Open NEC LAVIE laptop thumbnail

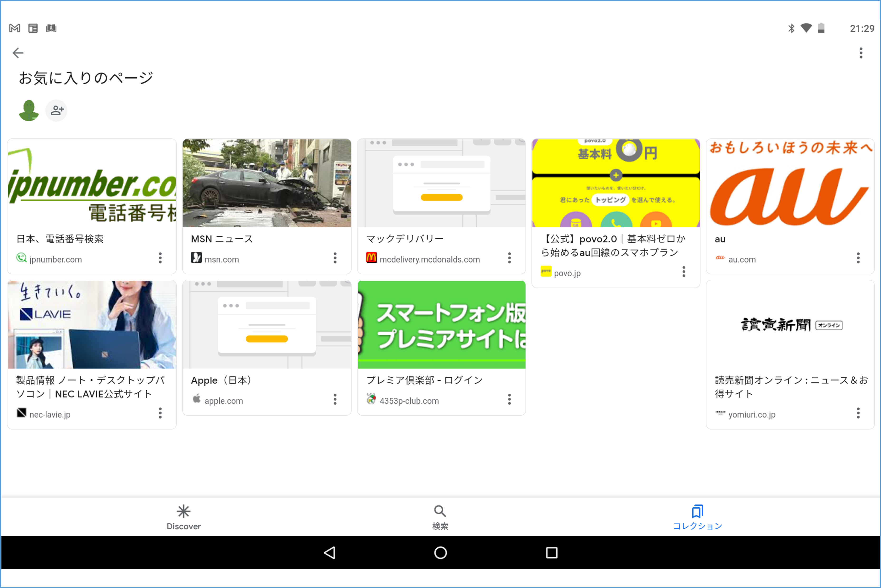point(92,325)
